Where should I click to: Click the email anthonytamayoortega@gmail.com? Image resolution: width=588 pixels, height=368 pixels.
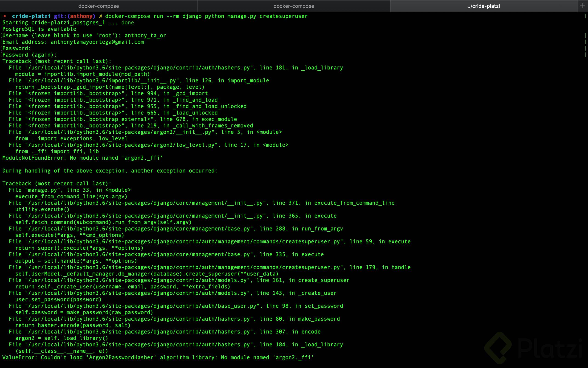97,42
